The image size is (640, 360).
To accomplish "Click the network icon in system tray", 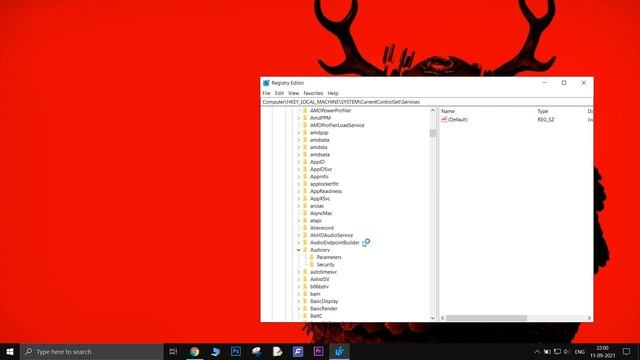I will 557,352.
